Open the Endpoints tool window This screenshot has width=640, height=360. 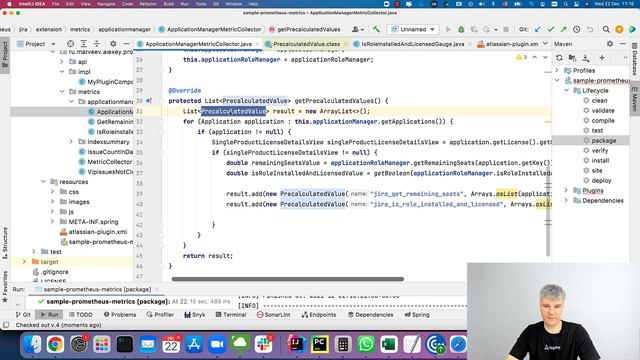[x=319, y=315]
